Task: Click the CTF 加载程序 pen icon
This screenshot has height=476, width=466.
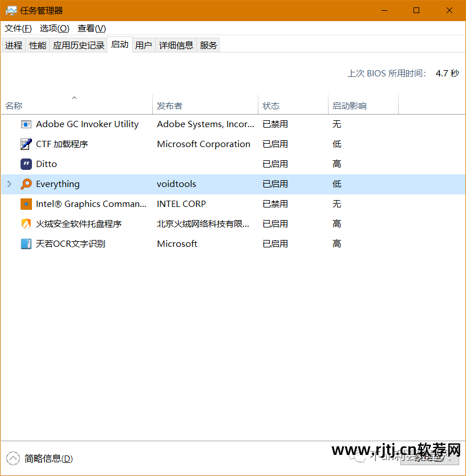Action: pyautogui.click(x=25, y=144)
